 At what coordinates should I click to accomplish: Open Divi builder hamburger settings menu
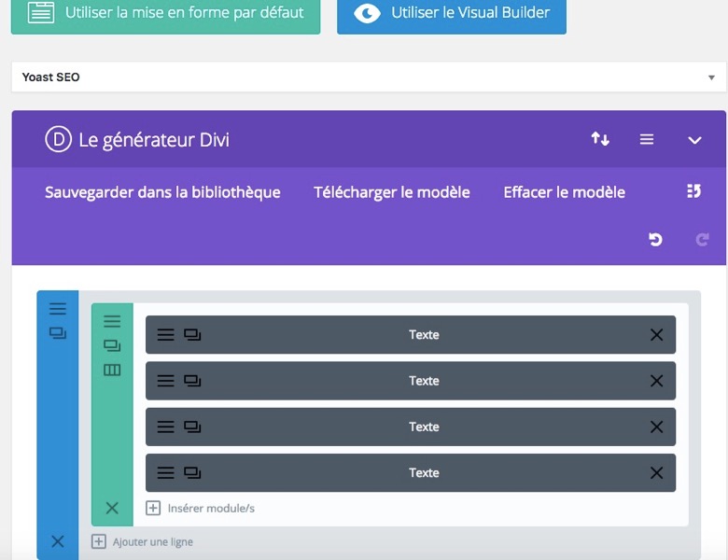pos(647,139)
